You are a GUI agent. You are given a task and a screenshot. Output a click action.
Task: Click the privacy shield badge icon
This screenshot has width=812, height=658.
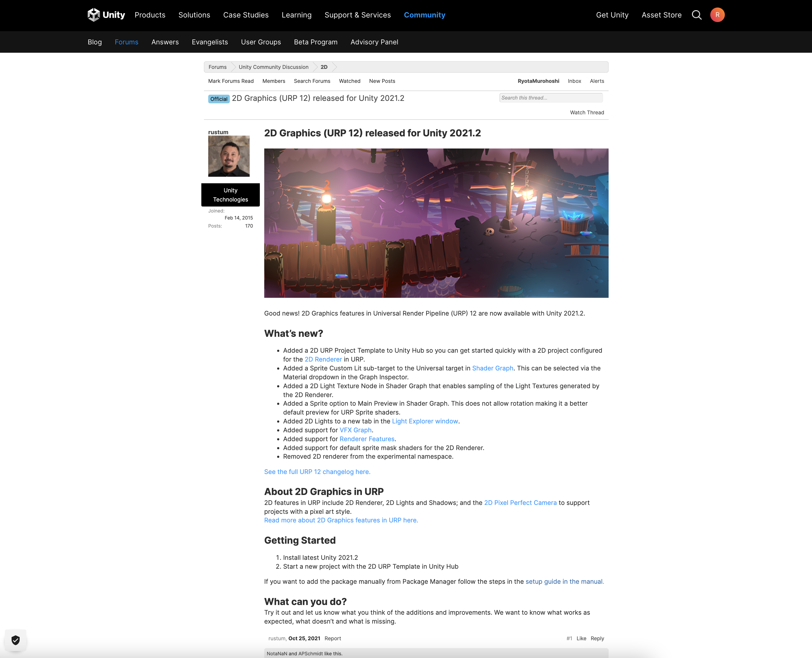[16, 640]
